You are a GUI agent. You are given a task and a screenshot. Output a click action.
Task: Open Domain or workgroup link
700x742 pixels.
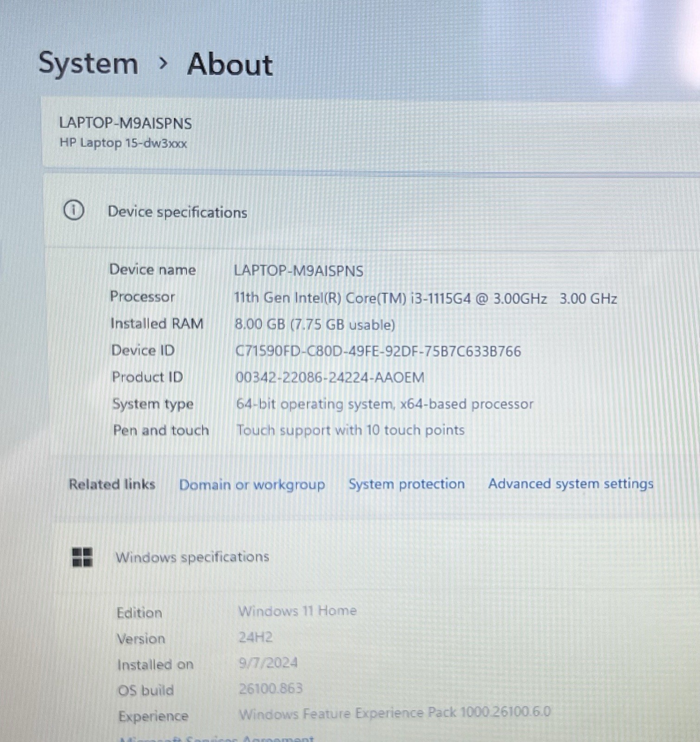coord(252,485)
